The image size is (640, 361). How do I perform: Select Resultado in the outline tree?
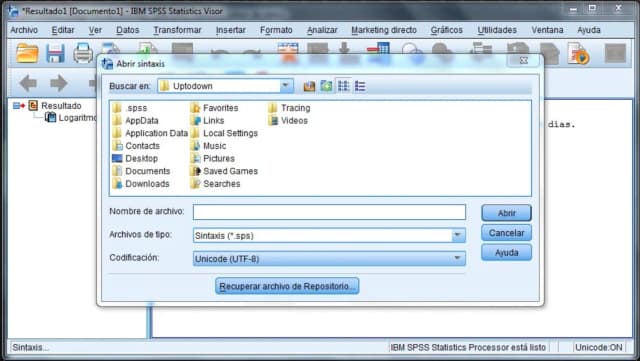[61, 106]
